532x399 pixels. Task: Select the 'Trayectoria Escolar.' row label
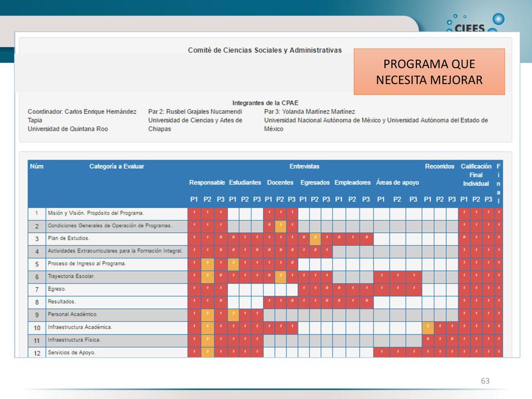point(71,276)
